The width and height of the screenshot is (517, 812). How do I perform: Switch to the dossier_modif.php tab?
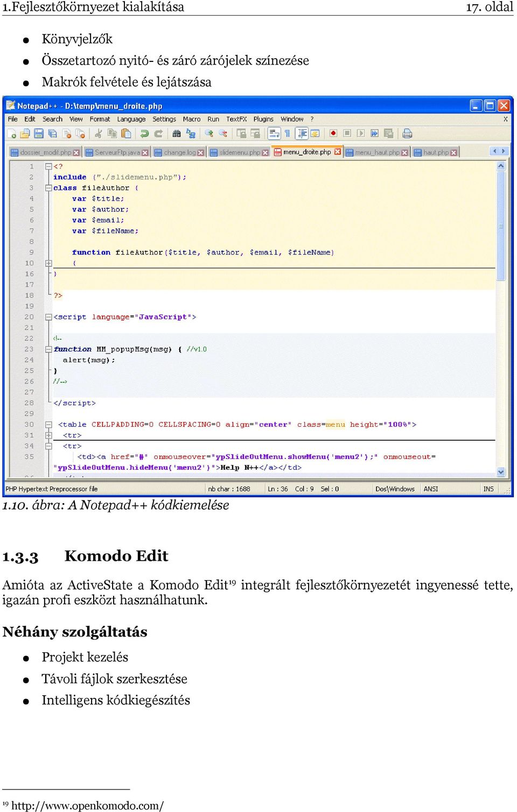tap(45, 152)
